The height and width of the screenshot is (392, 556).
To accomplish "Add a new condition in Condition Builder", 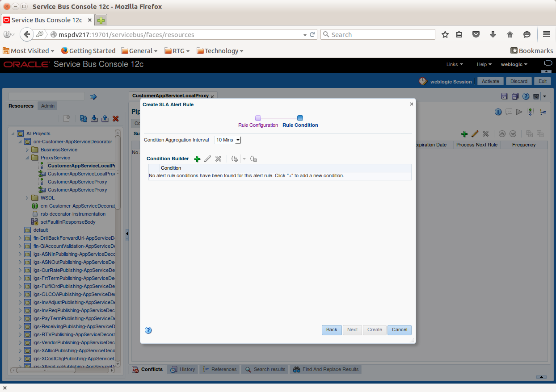I will pyautogui.click(x=197, y=159).
